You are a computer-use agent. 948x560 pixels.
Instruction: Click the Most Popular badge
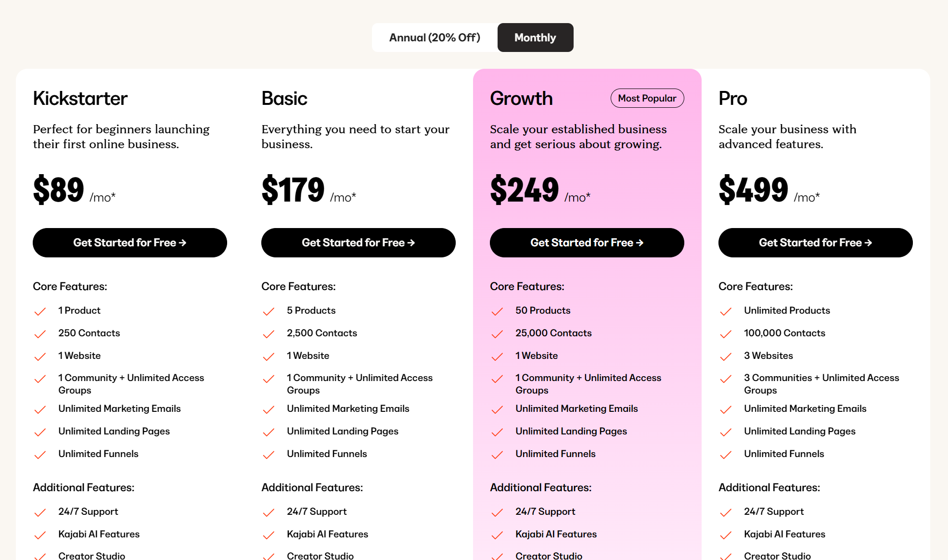pos(647,98)
